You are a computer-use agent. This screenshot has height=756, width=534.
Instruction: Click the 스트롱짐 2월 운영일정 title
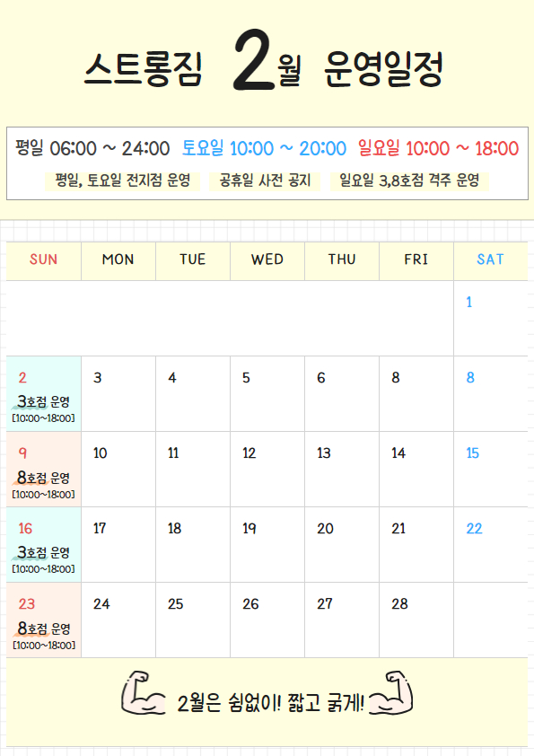(264, 65)
